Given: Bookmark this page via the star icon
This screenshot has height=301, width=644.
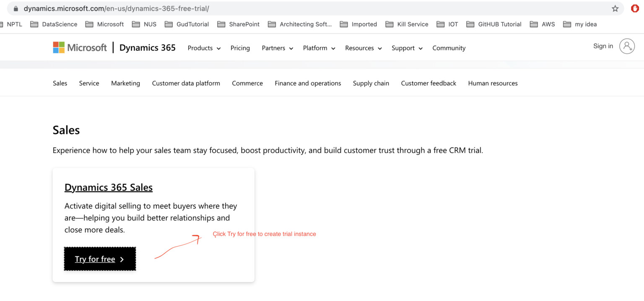Looking at the screenshot, I should click(x=615, y=8).
